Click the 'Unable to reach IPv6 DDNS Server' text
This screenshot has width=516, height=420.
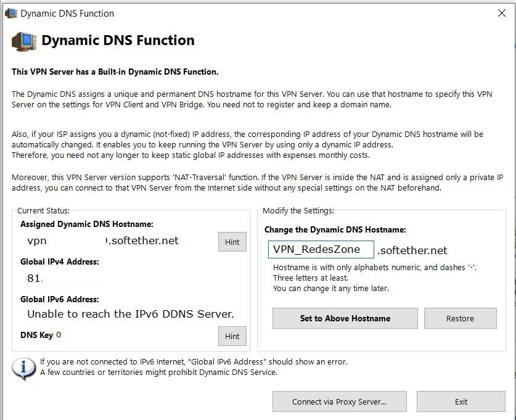131,314
